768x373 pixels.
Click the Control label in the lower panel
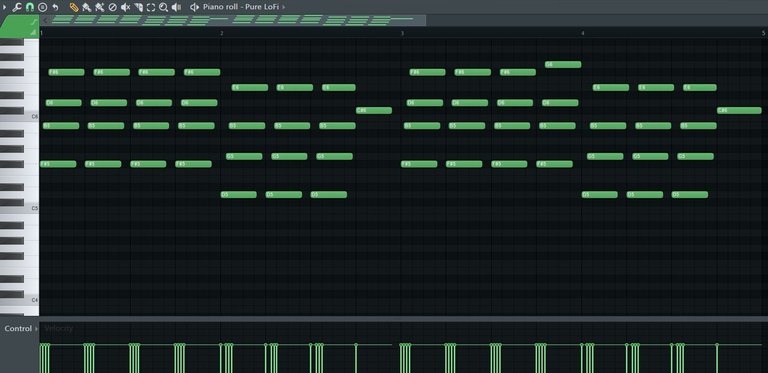coord(18,328)
